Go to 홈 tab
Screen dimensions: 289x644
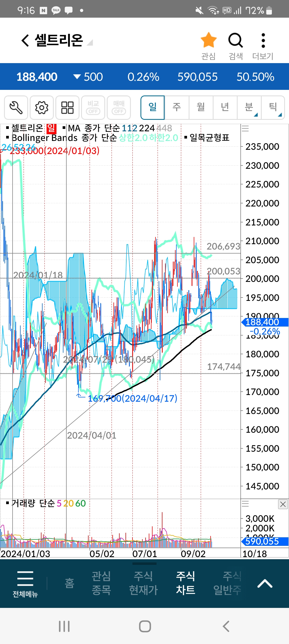pyautogui.click(x=69, y=583)
